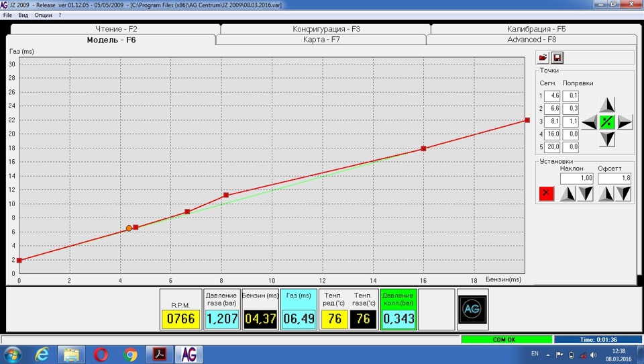The image size is (644, 364).
Task: Select red curve point at 8.1 ms
Action: coord(226,195)
